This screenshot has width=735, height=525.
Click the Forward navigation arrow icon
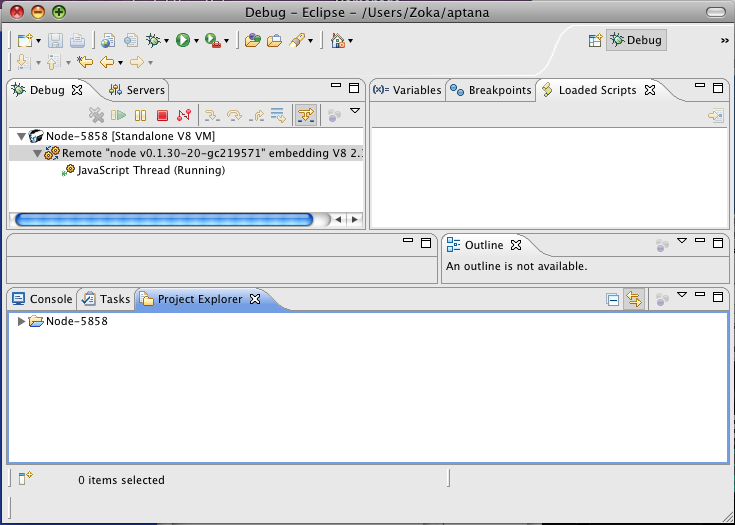click(x=136, y=62)
